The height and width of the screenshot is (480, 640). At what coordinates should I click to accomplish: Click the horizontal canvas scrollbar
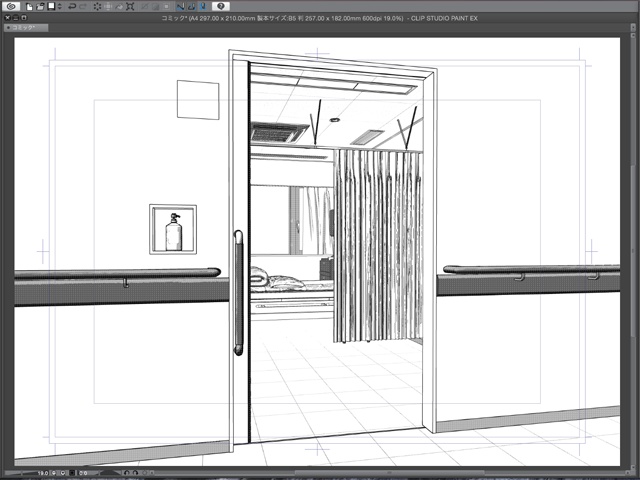tap(388, 473)
